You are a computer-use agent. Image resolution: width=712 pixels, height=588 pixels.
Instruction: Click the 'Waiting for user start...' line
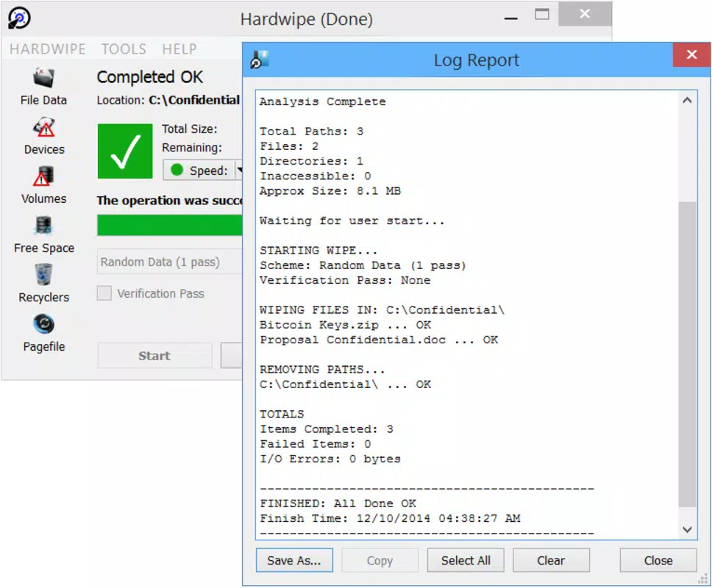coord(352,220)
